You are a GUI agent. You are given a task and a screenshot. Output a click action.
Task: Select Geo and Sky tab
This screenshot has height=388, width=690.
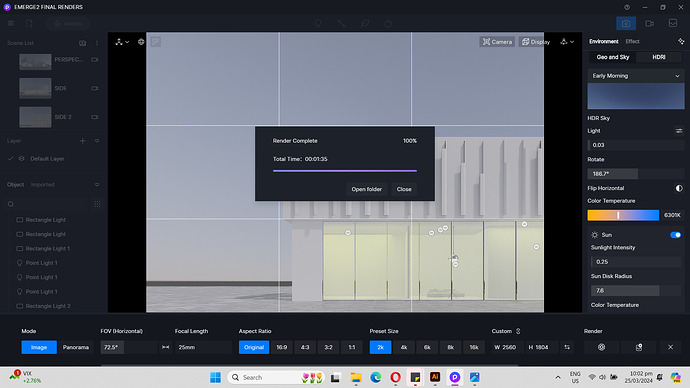coord(613,57)
